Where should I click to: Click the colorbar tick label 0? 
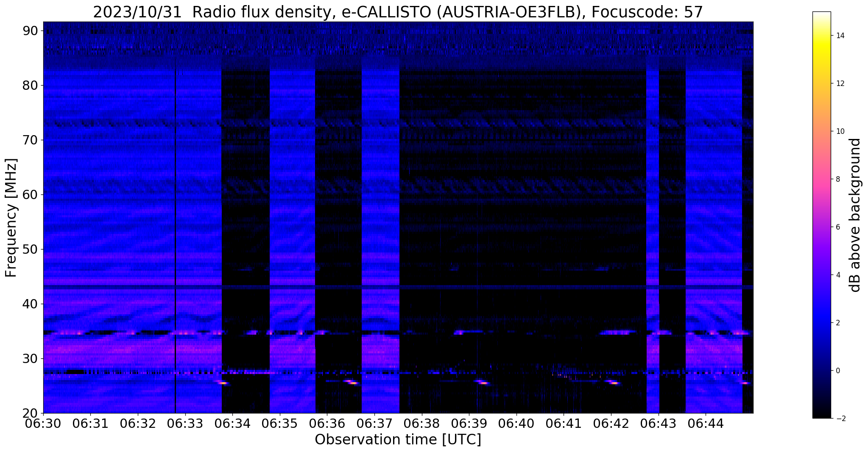(x=837, y=371)
